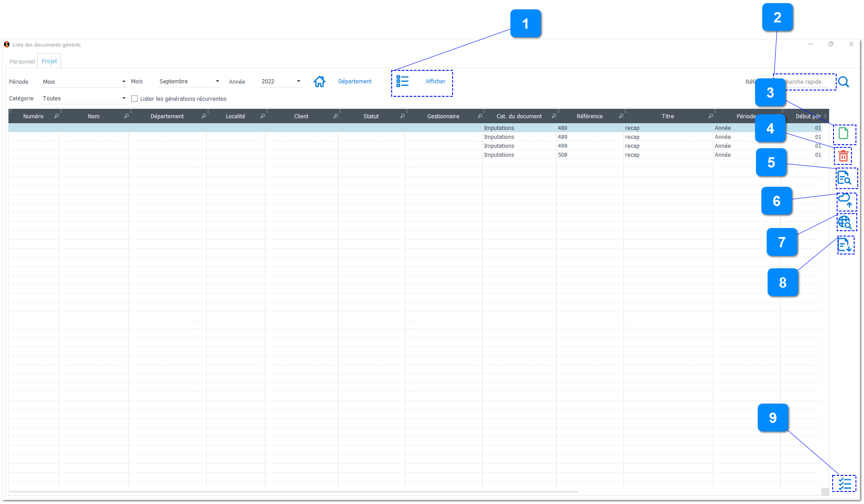
Task: Click the Afficher list icon
Action: click(x=402, y=81)
